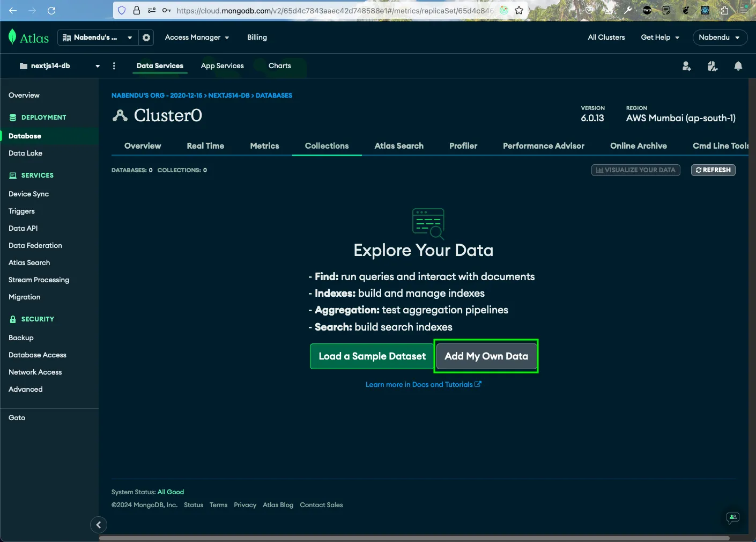Image resolution: width=756 pixels, height=542 pixels.
Task: Open the project vertical ellipsis menu
Action: tap(114, 66)
